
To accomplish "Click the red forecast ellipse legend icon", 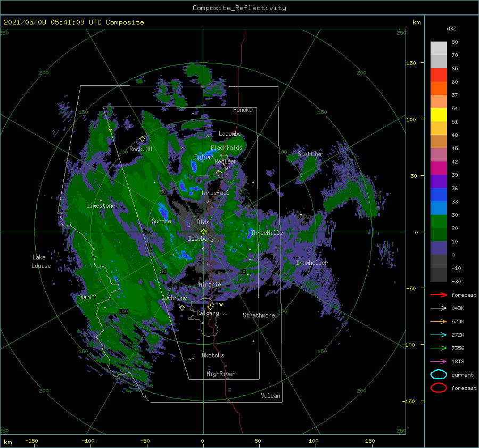I will pos(439,388).
